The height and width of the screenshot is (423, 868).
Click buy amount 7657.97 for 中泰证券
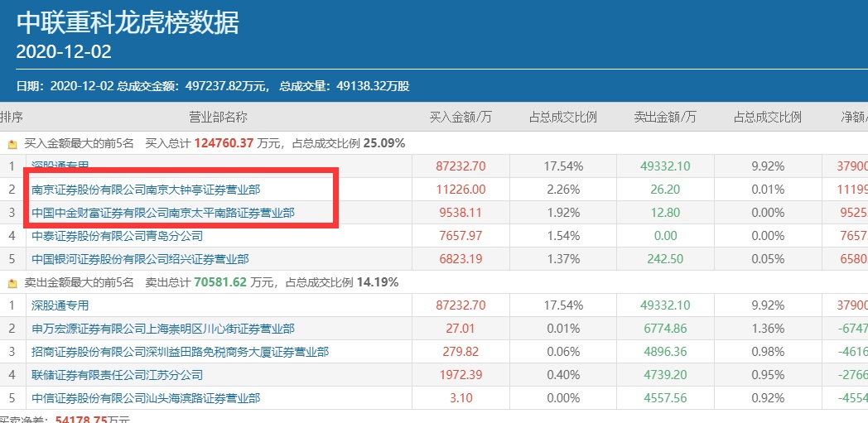pos(461,236)
